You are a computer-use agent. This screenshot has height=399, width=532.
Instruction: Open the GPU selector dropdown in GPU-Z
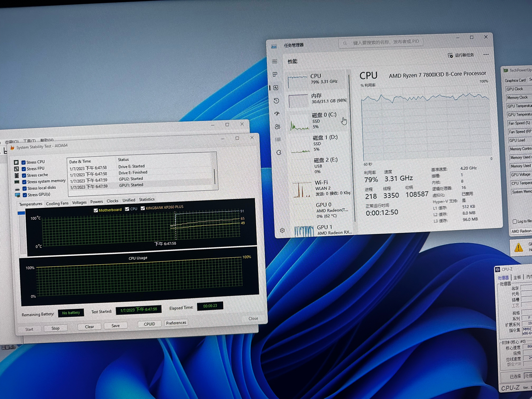(521, 231)
